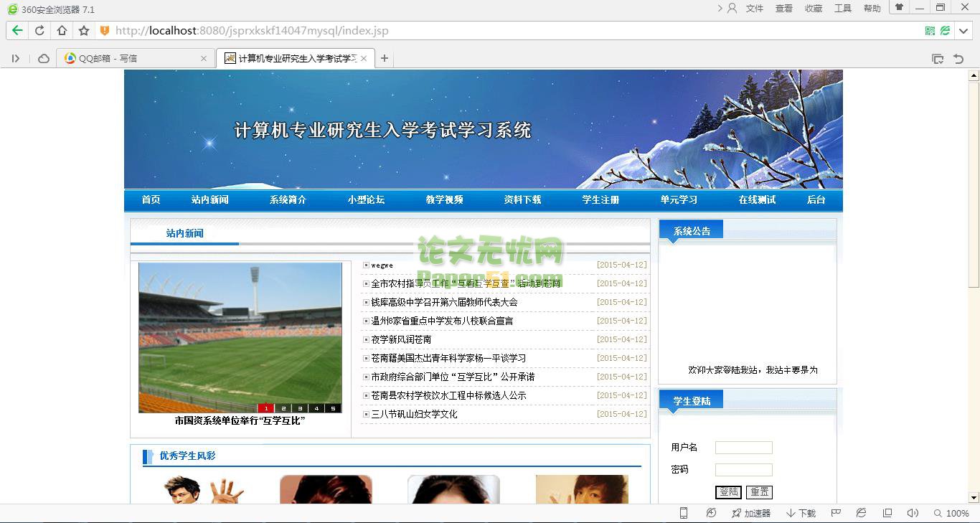Screen dimensions: 980x523
Task: Click the IE browser icon in status bar
Action: [x=861, y=513]
